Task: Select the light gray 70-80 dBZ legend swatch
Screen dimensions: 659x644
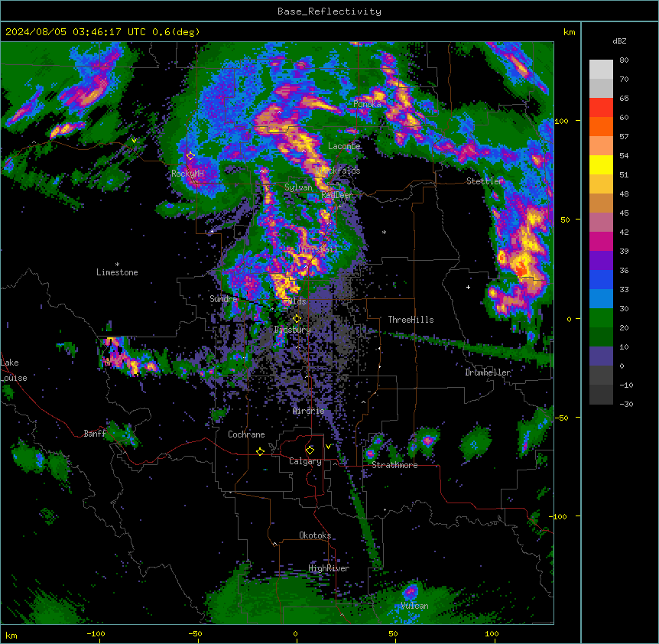Action: 601,70
